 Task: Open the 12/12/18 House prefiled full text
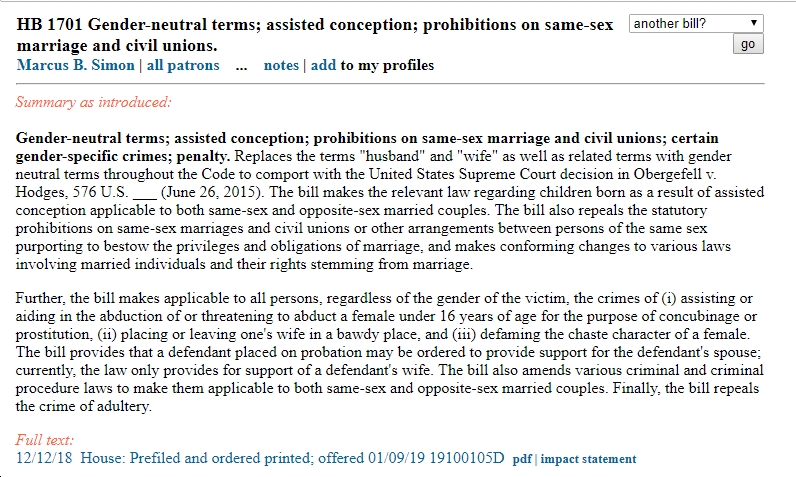260,458
